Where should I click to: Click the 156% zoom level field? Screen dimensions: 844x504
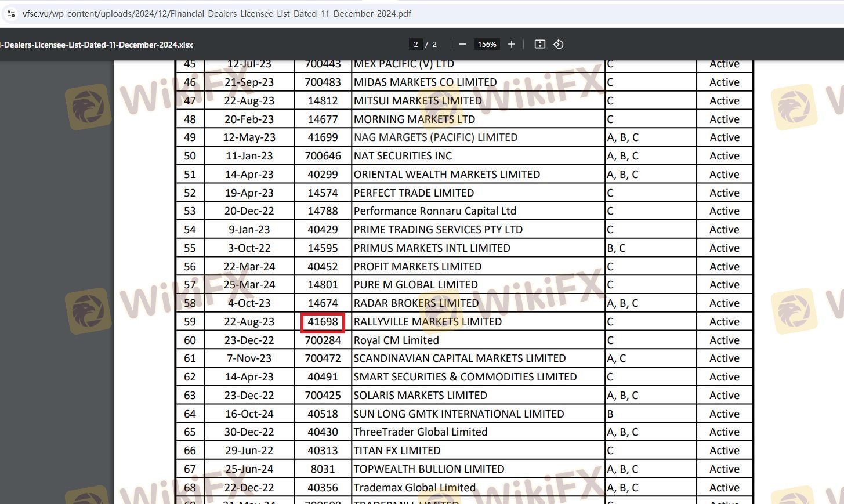[x=487, y=45]
